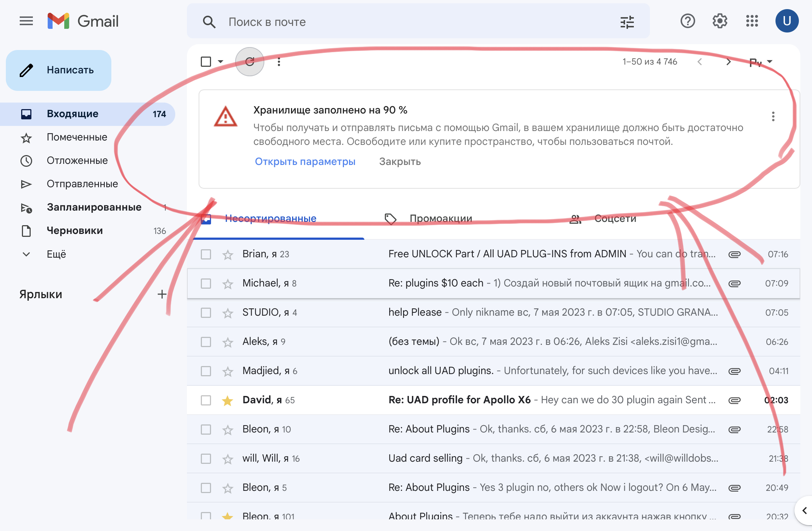Open the Google apps grid
Viewport: 812px width, 531px height.
[752, 21]
